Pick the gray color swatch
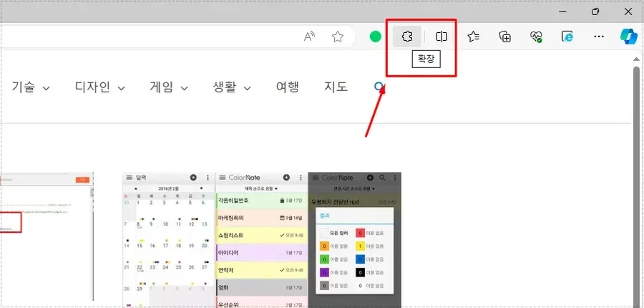 click(324, 286)
